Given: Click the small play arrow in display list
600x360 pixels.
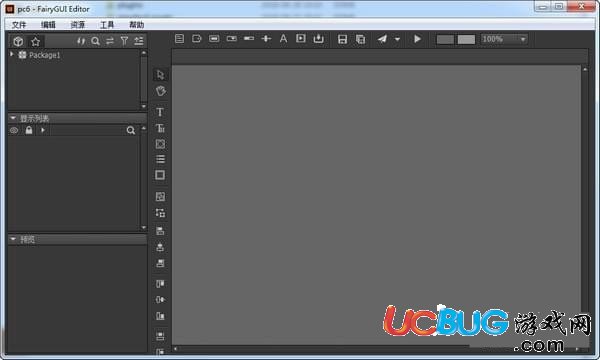Looking at the screenshot, I should [x=43, y=130].
